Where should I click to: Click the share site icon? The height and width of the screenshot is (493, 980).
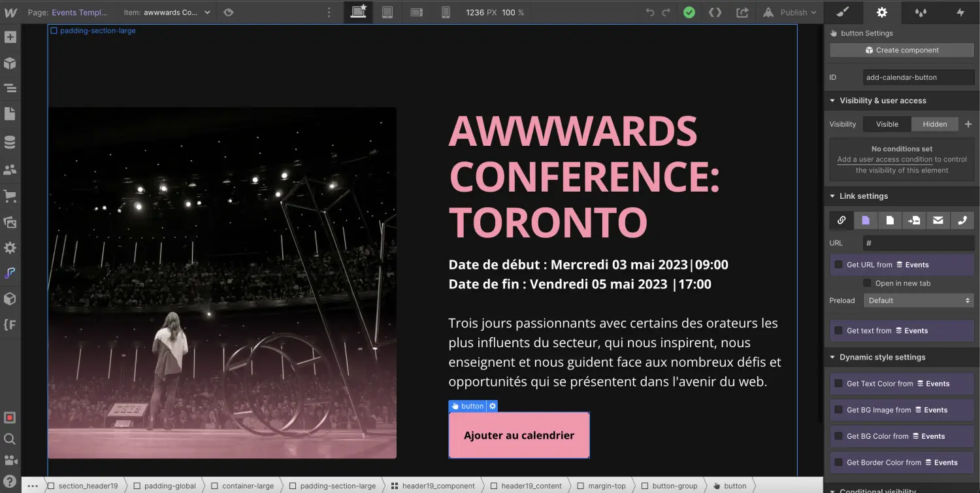coord(742,12)
